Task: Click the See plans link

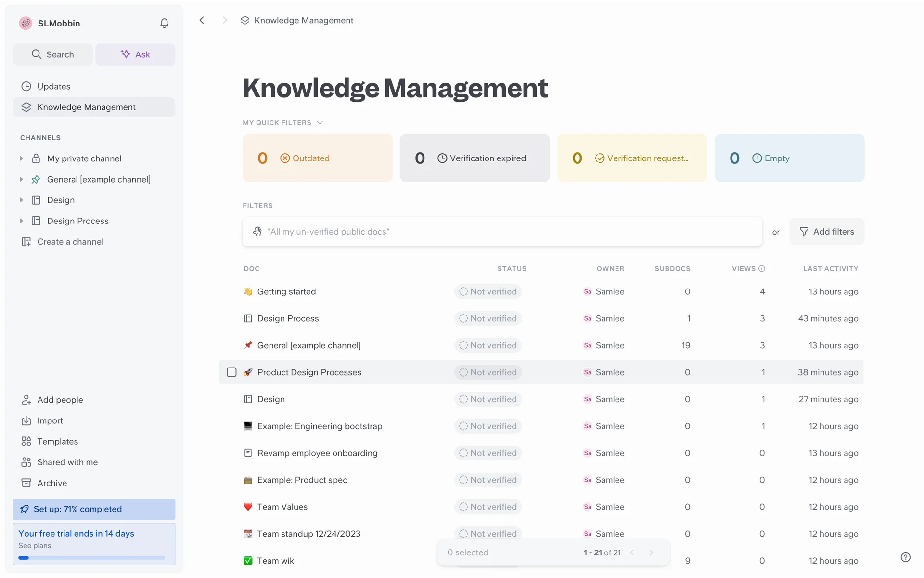Action: (35, 545)
